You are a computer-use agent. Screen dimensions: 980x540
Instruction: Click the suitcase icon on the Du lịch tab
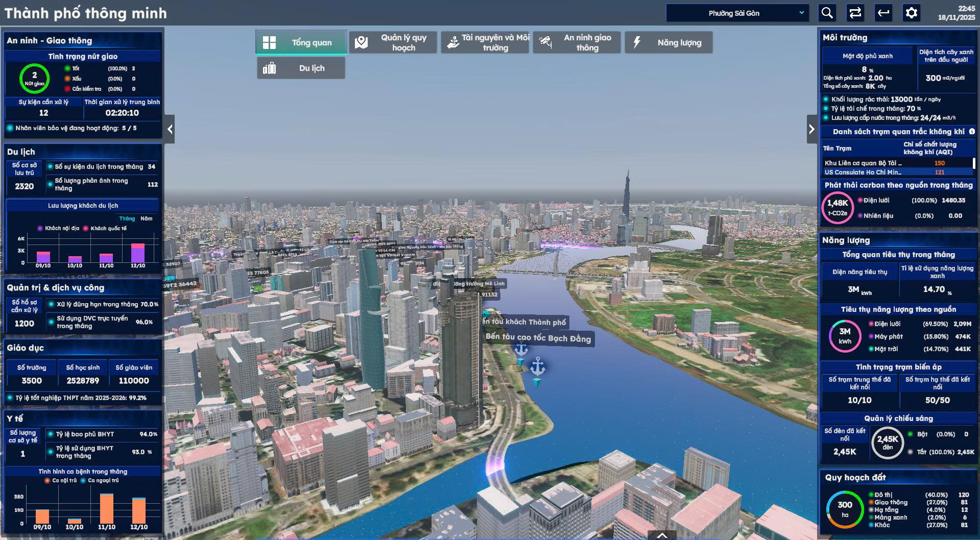[x=271, y=67]
